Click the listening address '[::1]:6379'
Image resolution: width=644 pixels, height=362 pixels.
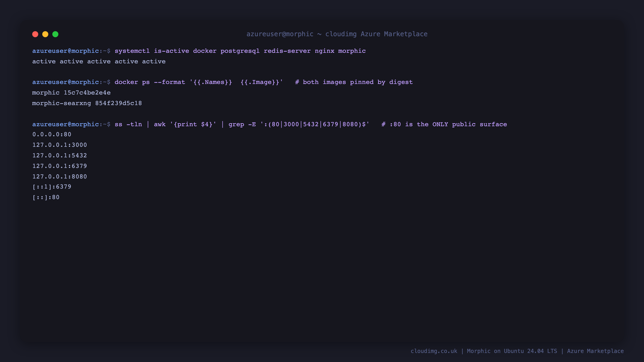click(52, 187)
